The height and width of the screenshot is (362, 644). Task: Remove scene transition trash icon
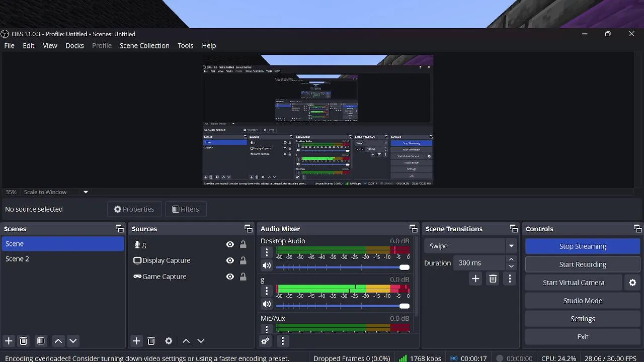[493, 279]
